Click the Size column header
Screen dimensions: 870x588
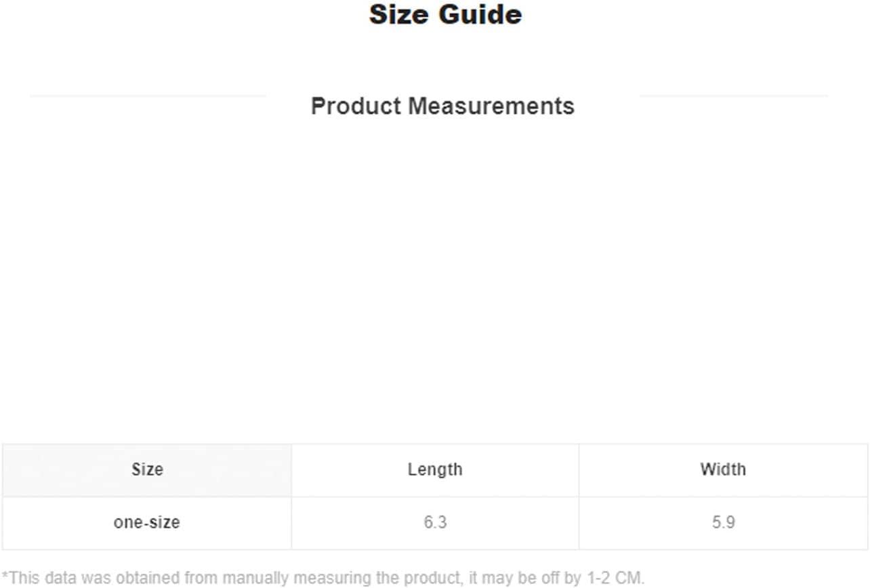point(147,469)
